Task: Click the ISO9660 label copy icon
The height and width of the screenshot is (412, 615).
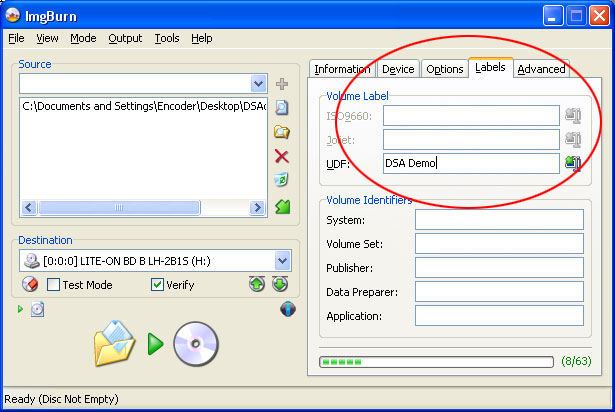Action: 573,115
